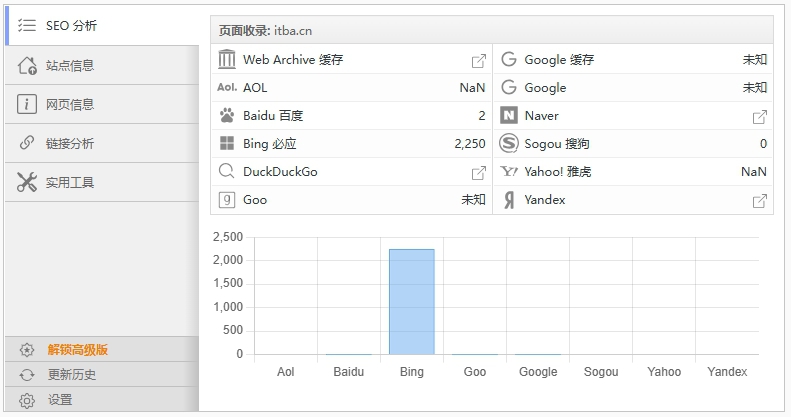Open the Web Archive 缓存 external link icon
This screenshot has height=417, width=791.
point(478,61)
